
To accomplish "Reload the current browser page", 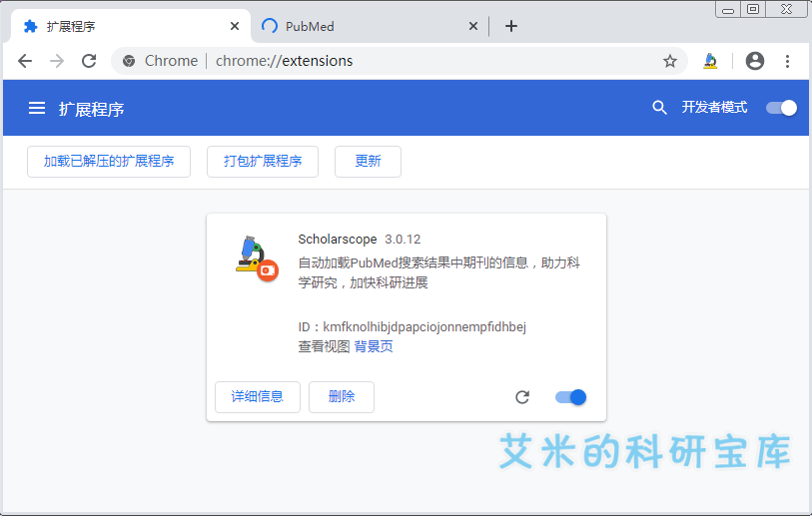I will point(89,61).
